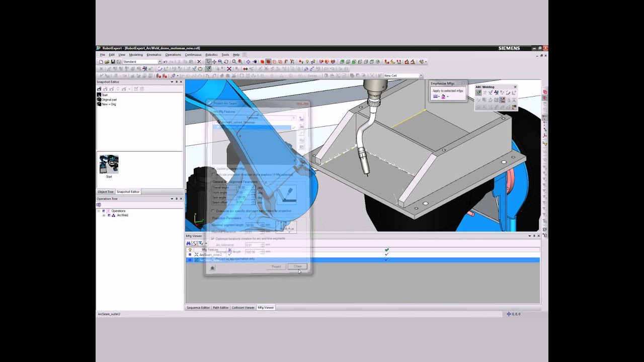The width and height of the screenshot is (644, 362).
Task: Click the collapse-up arrow icon in Project Arc Seam dialog
Action: 212,267
